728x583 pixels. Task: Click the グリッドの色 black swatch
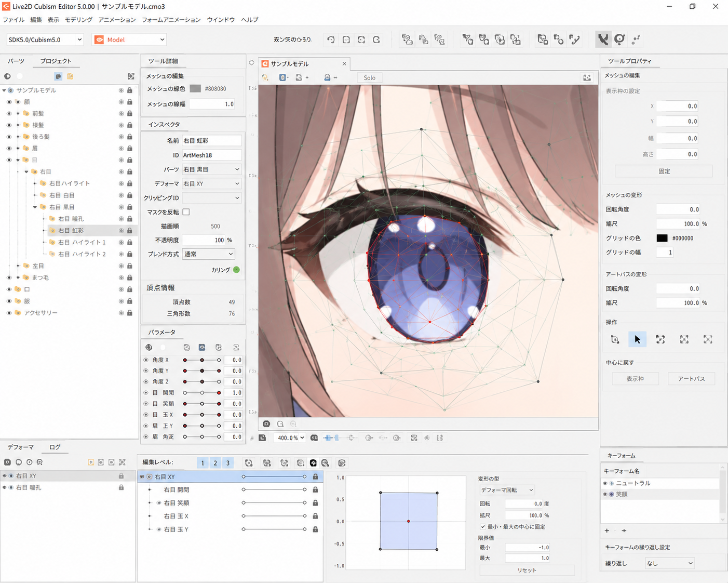coord(662,238)
